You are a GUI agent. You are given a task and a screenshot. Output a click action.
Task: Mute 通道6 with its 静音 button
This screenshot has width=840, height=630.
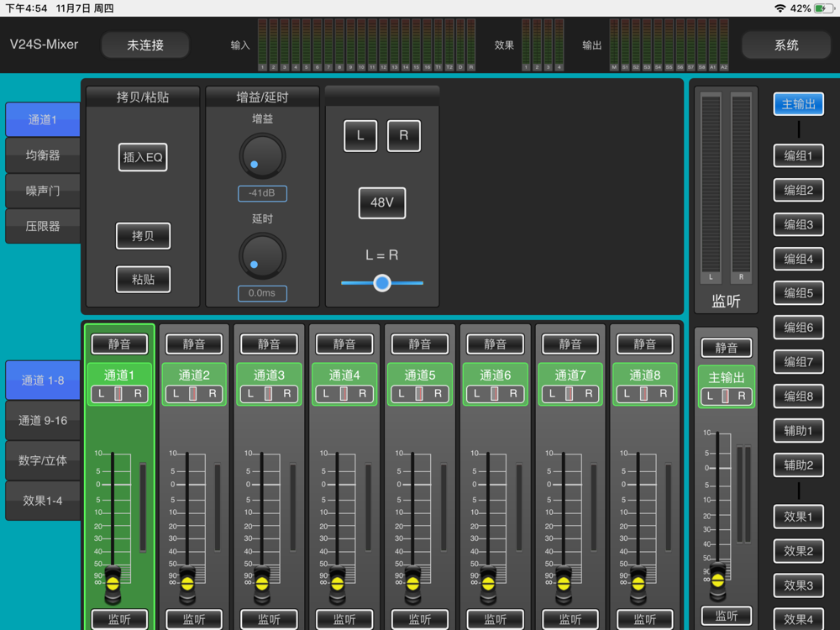coord(495,344)
